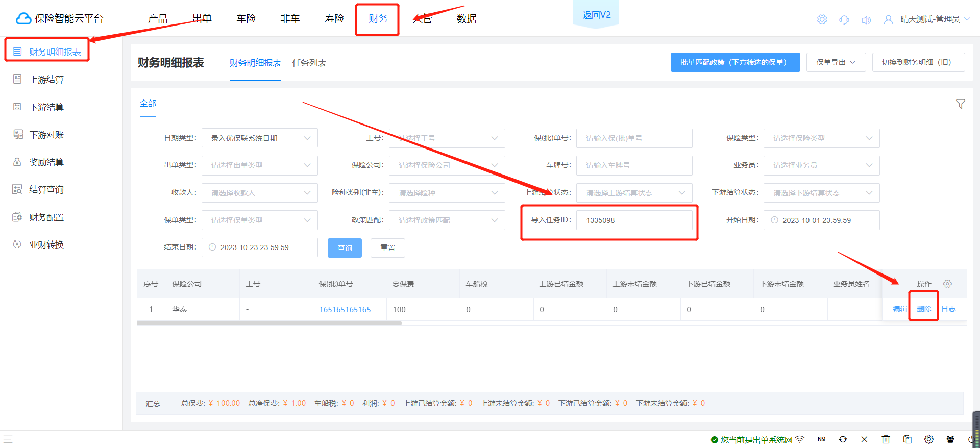
Task: Open the 数据 top menu
Action: point(467,18)
